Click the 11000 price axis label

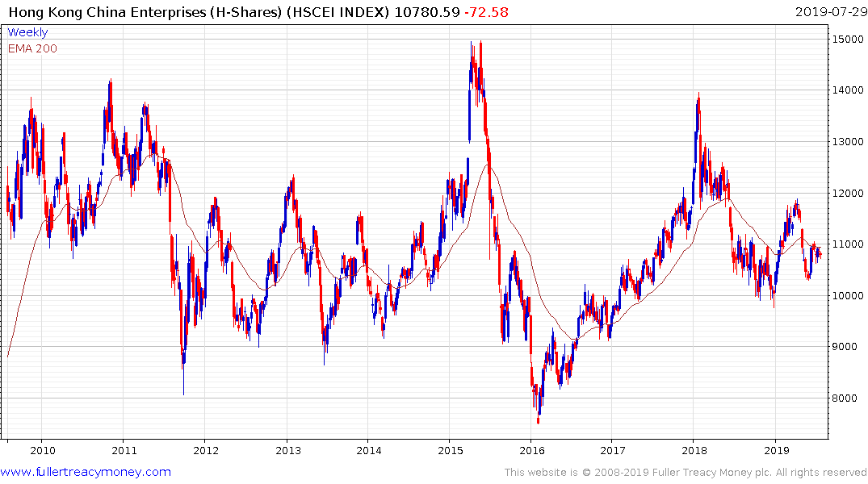[848, 244]
